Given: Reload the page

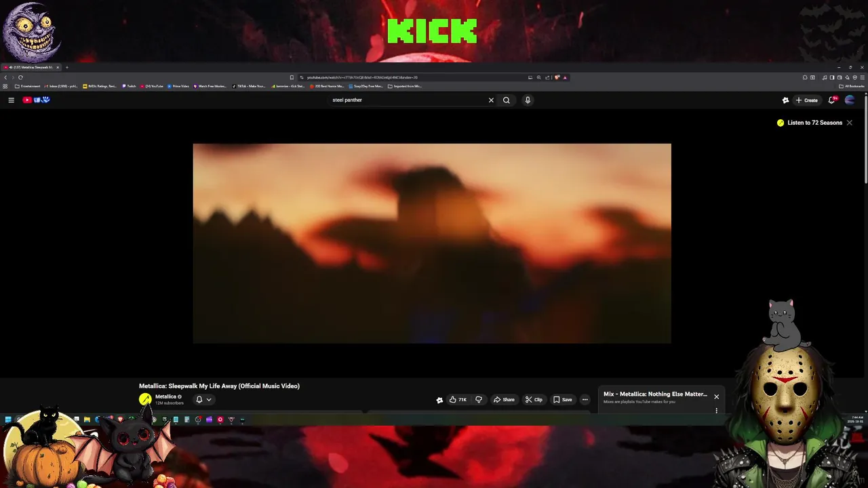Looking at the screenshot, I should [20, 77].
